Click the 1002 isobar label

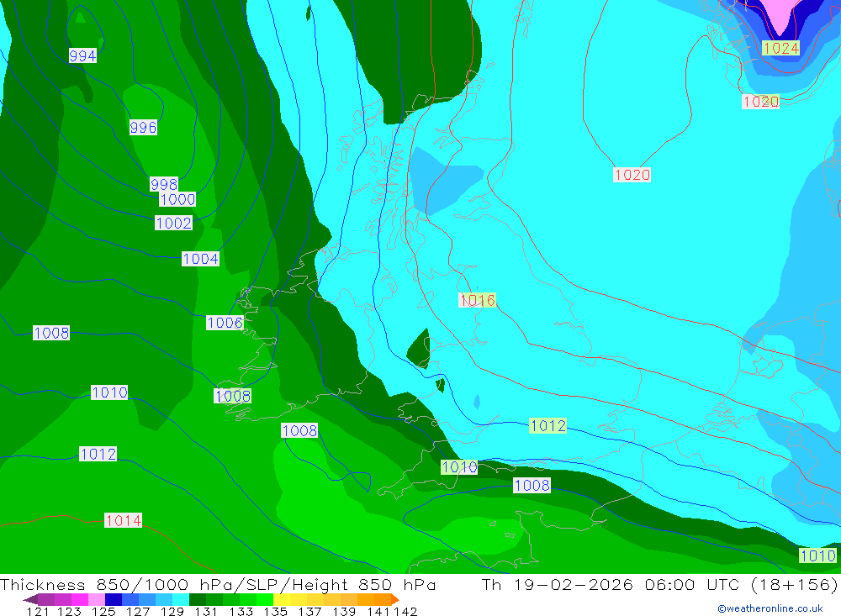173,223
